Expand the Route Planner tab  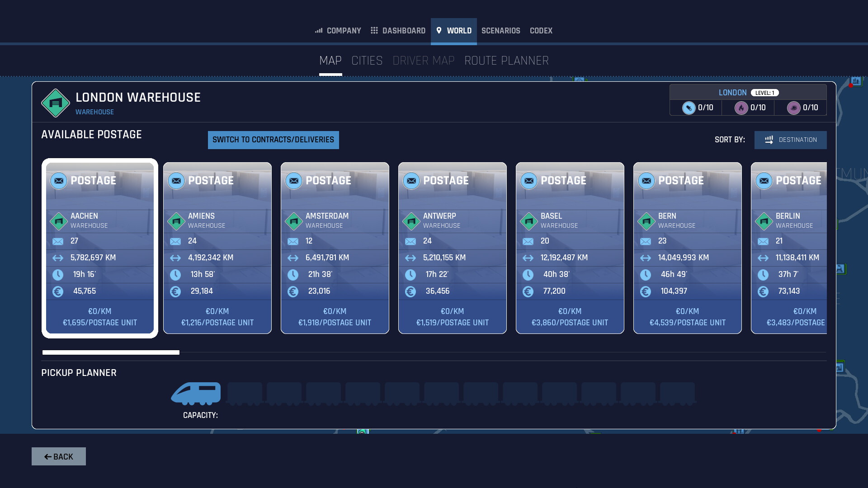pos(506,60)
